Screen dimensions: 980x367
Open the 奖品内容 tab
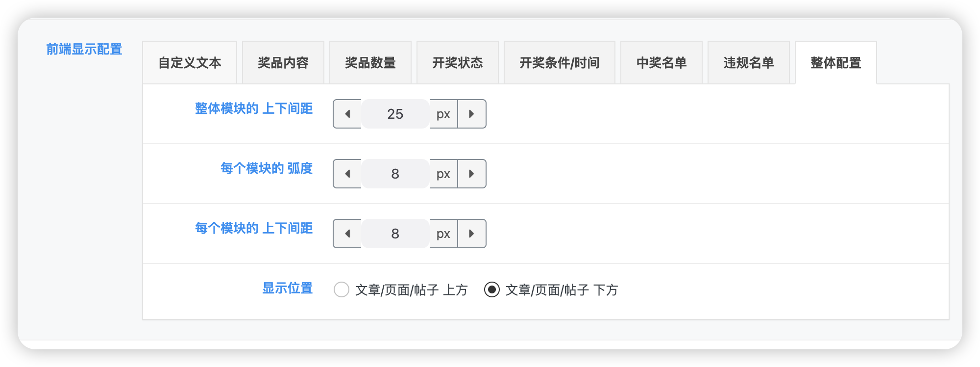283,63
